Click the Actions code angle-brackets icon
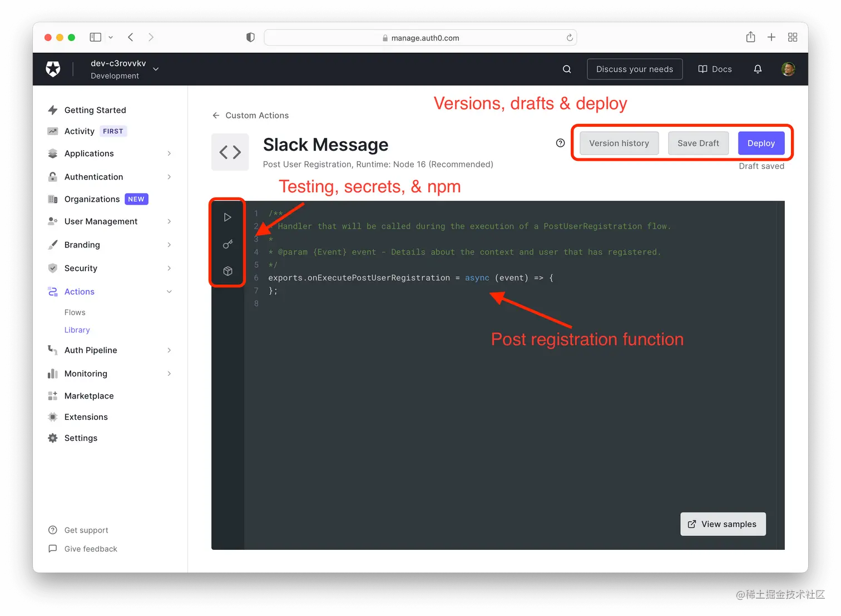This screenshot has width=841, height=616. point(230,152)
